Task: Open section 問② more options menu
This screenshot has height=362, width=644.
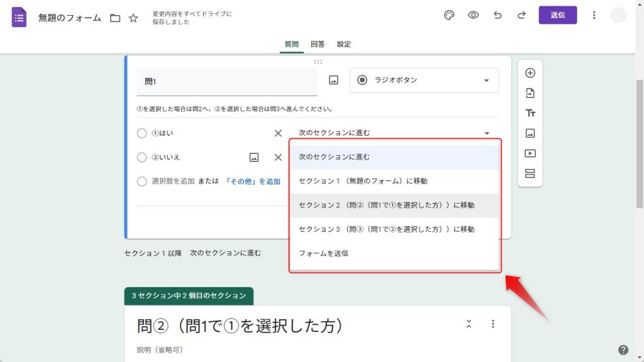Action: tap(493, 324)
